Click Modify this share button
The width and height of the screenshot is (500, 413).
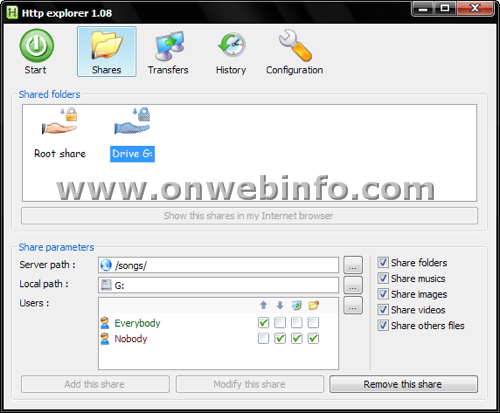250,384
